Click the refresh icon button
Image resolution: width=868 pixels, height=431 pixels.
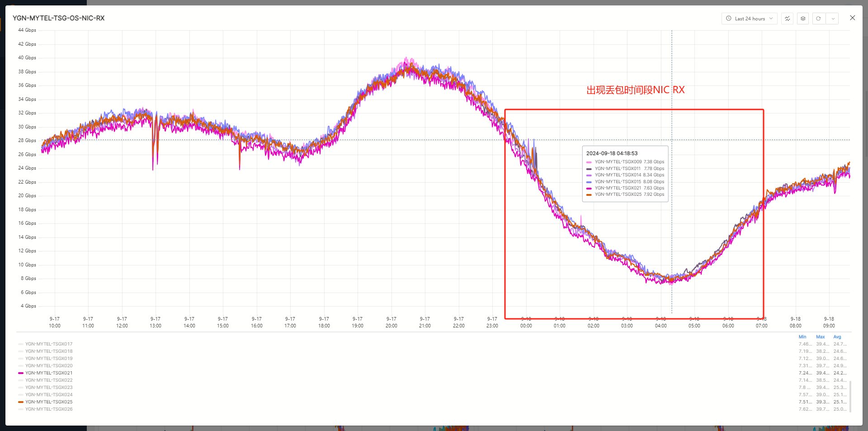click(818, 19)
